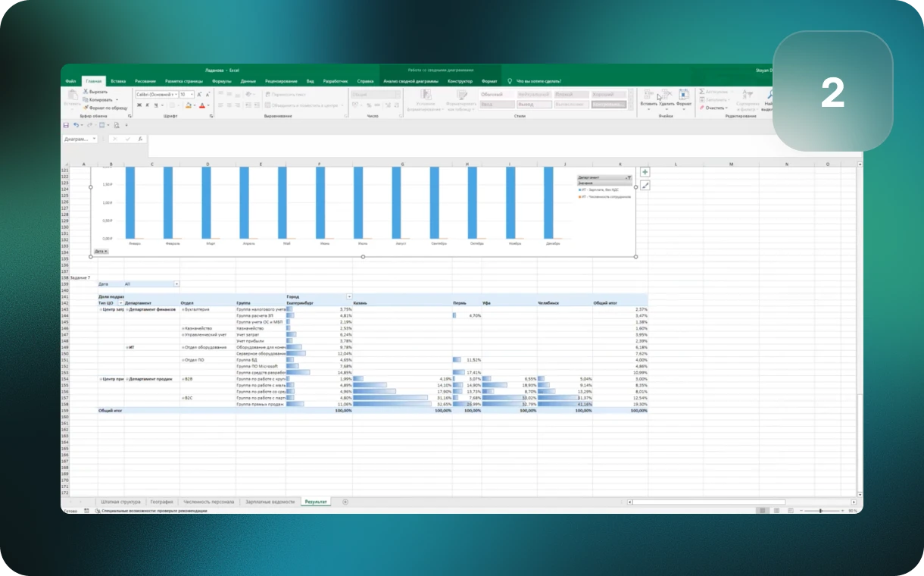Screen dimensions: 924x576
Task: Click the Save icon in quick access toolbar
Action: (x=66, y=125)
